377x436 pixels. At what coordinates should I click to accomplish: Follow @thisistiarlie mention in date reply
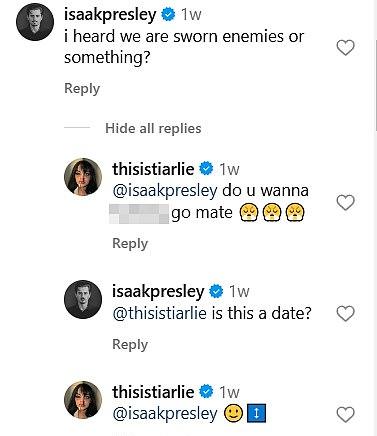point(159,314)
